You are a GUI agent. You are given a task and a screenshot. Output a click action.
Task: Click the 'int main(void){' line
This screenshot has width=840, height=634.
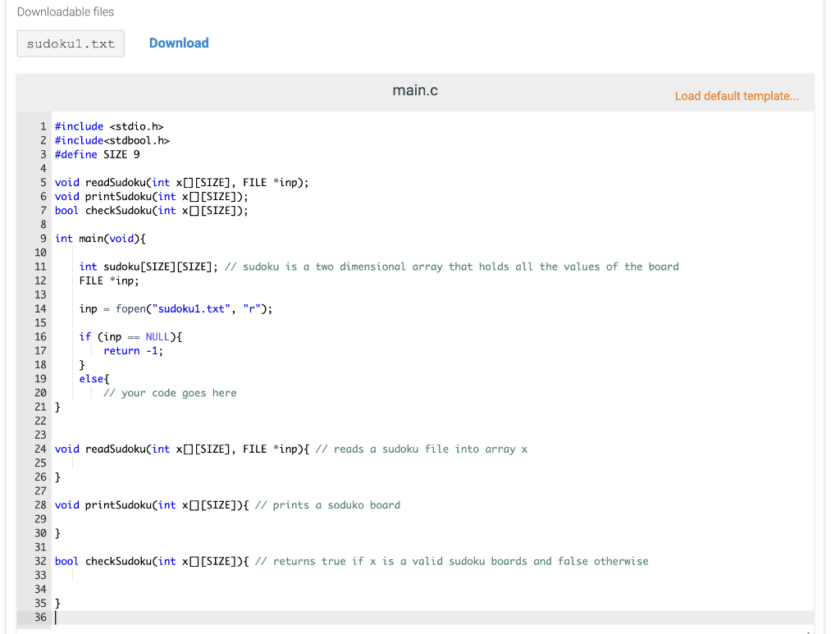pos(100,239)
